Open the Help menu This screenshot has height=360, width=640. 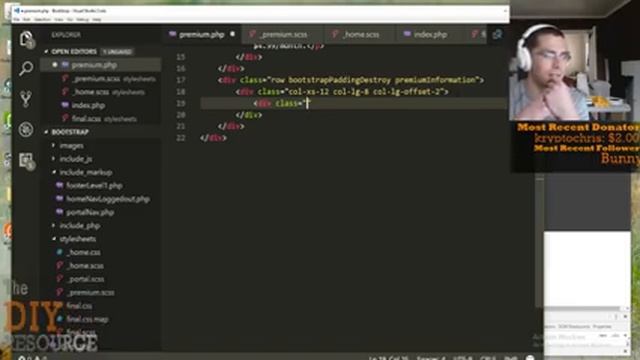97,19
